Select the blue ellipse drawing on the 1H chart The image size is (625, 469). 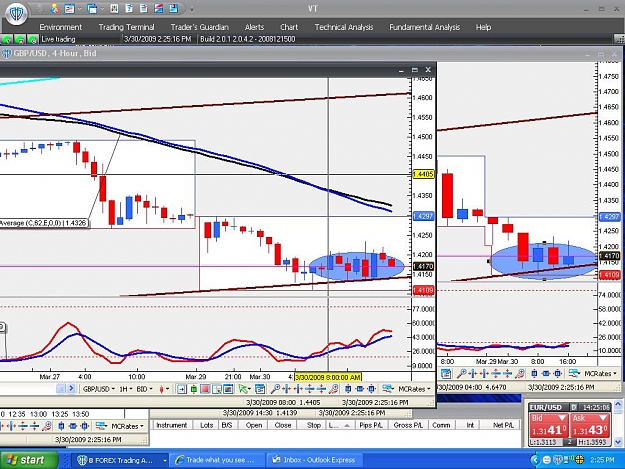356,265
